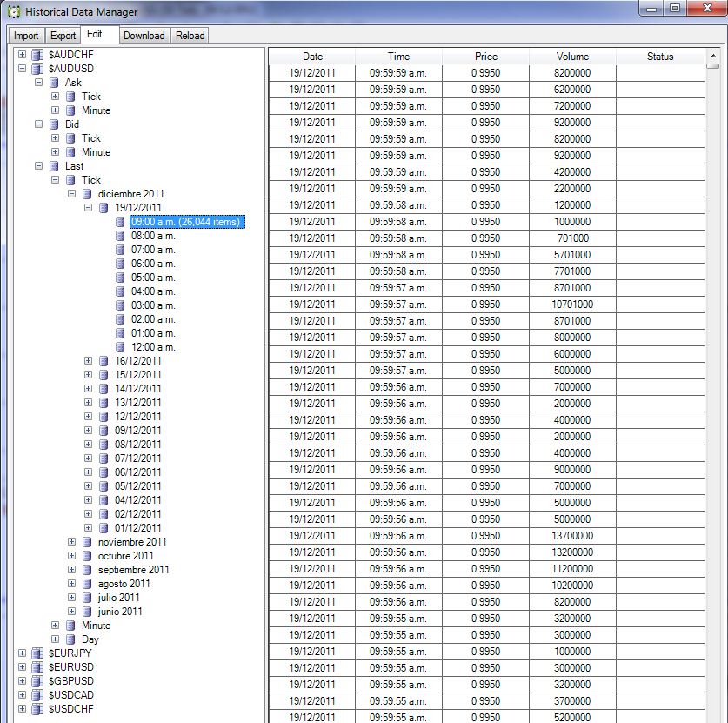Click the 701000 volume cell
728x723 pixels.
click(572, 238)
